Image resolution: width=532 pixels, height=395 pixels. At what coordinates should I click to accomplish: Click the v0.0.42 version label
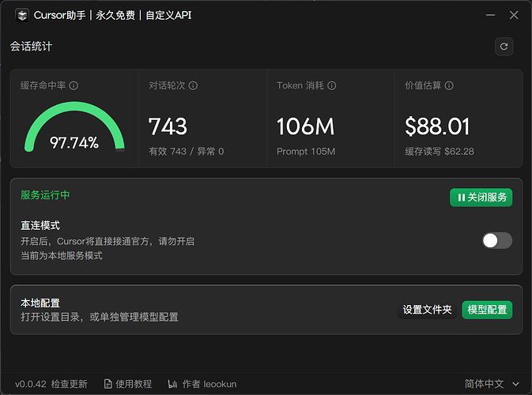(31, 384)
